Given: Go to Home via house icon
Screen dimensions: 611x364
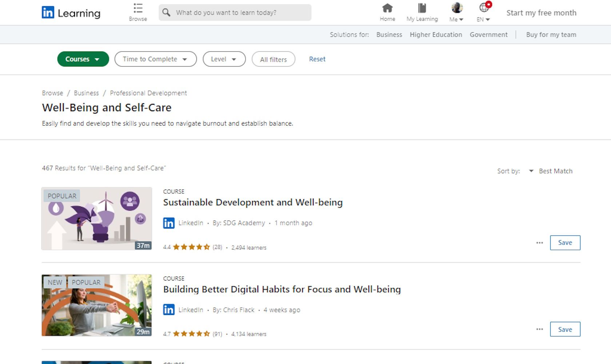Looking at the screenshot, I should 387,8.
